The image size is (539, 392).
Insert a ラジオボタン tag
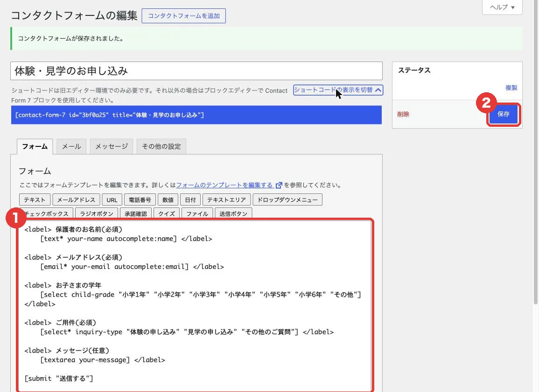[97, 213]
